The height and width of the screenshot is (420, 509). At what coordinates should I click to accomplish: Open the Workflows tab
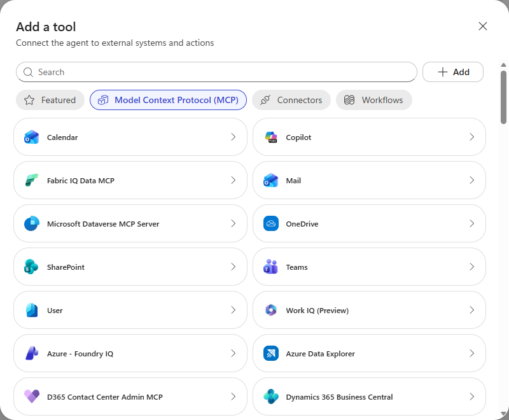coord(374,100)
